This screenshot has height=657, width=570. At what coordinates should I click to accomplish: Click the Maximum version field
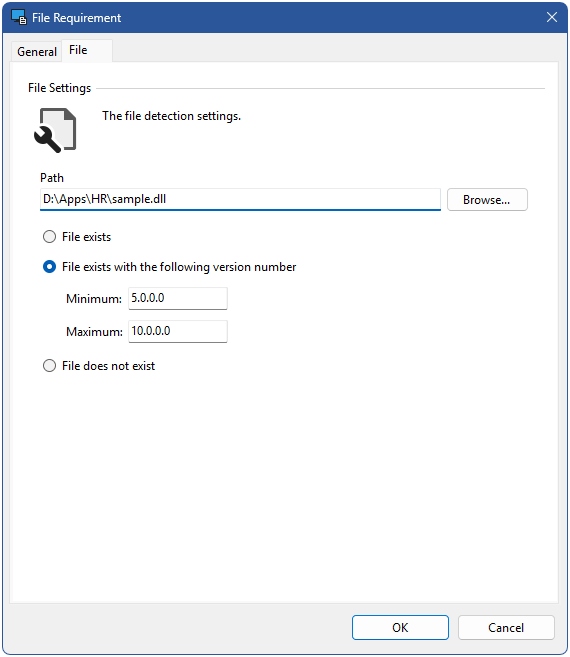point(178,331)
